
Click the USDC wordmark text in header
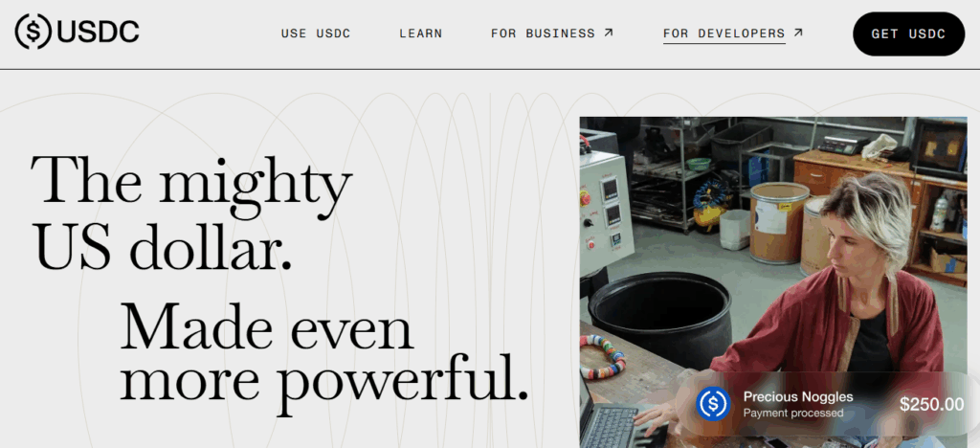(x=98, y=33)
